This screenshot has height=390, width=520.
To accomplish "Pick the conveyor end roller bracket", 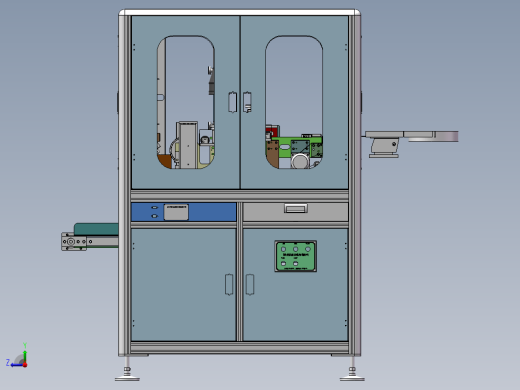I will [74, 241].
